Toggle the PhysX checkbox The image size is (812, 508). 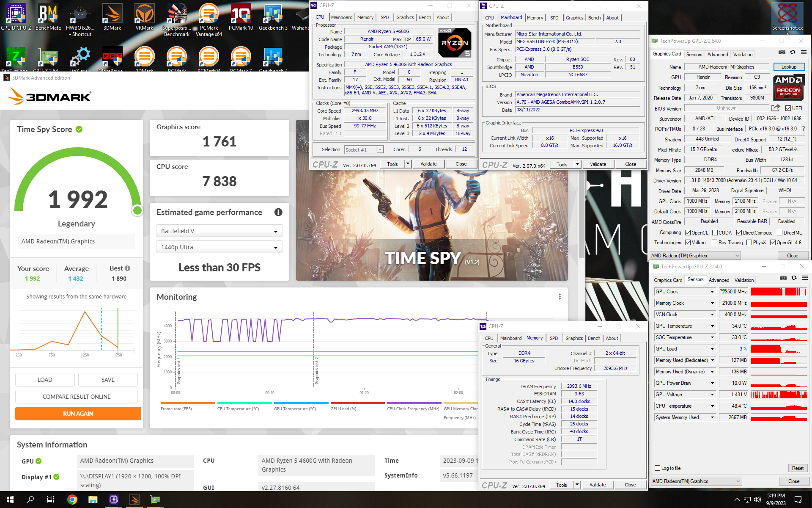(x=749, y=243)
